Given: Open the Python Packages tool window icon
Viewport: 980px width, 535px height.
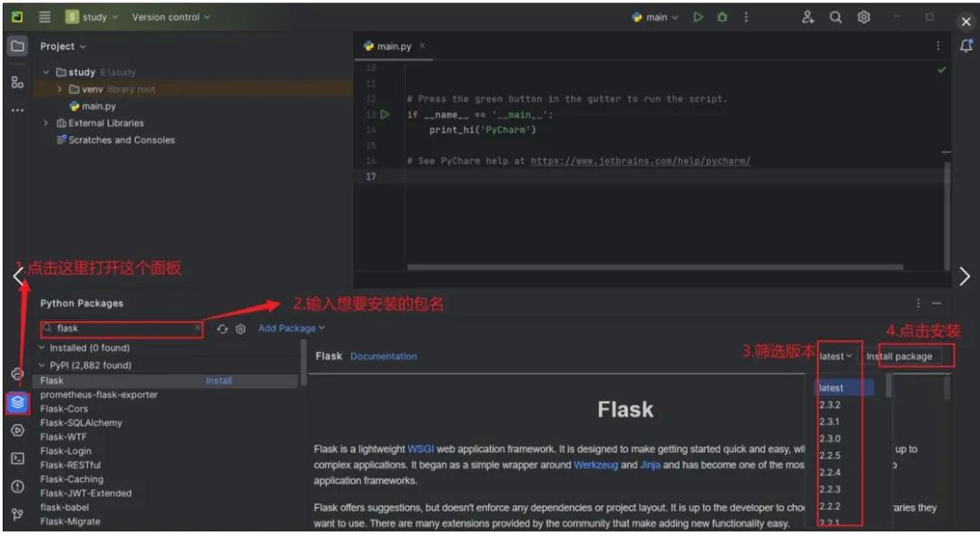Looking at the screenshot, I should coord(17,403).
